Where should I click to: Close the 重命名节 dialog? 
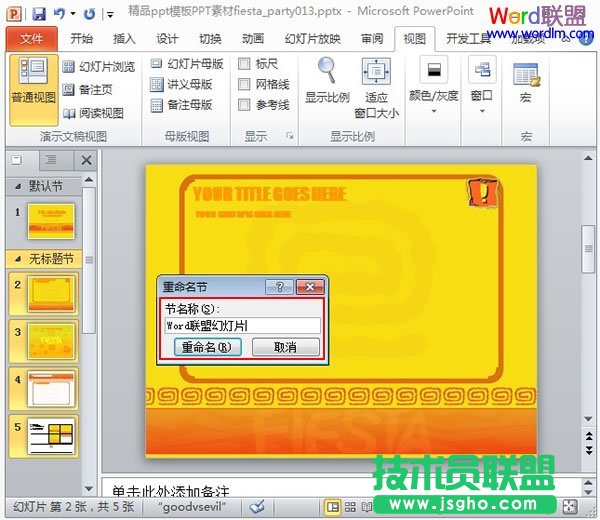(x=310, y=287)
